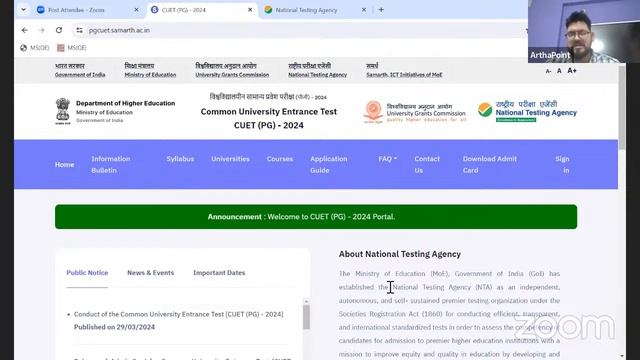Open Government of India link
This screenshot has width=640, height=360.
click(x=80, y=70)
